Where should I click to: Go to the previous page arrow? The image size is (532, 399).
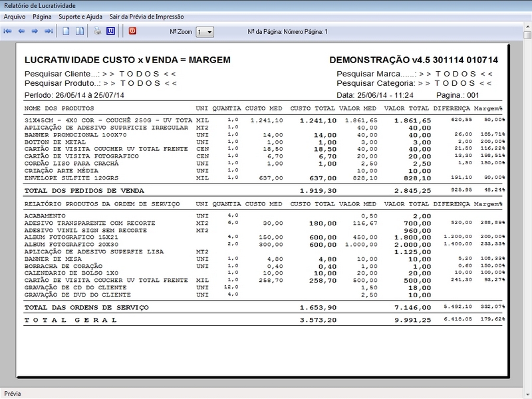(x=21, y=31)
